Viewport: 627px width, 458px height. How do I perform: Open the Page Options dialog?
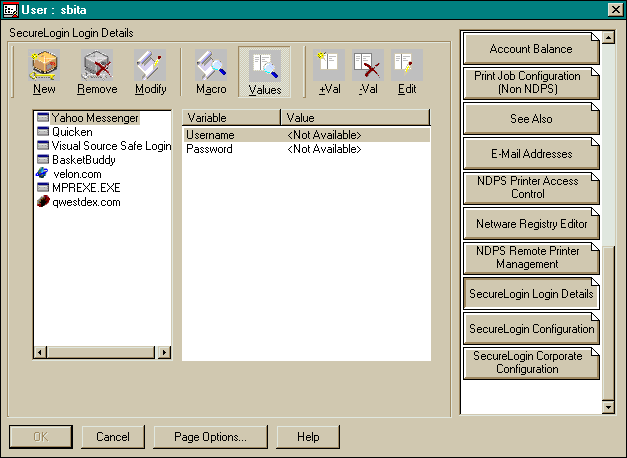(210, 437)
